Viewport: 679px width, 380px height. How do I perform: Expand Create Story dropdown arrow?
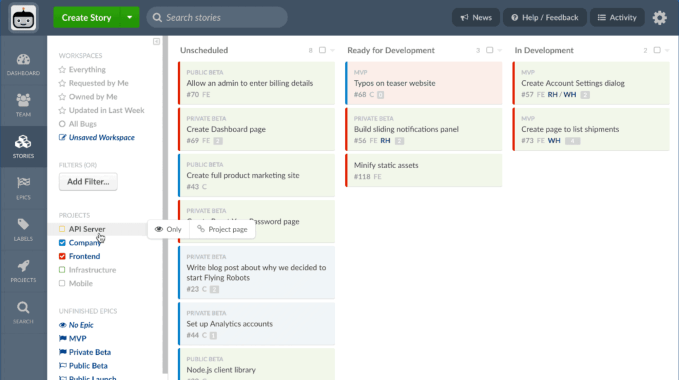pos(129,18)
